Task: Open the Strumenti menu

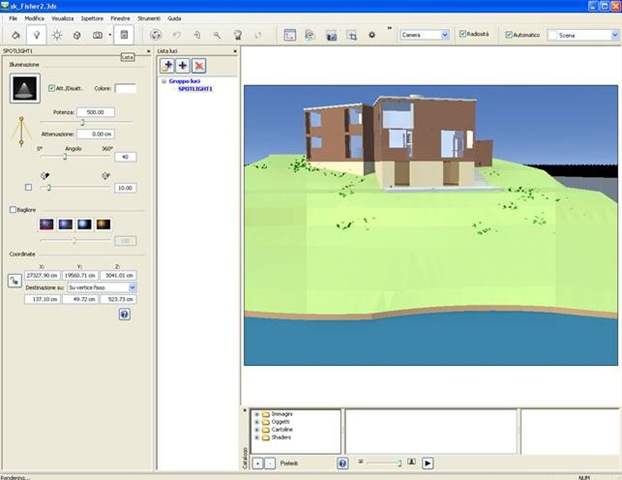Action: (x=149, y=19)
